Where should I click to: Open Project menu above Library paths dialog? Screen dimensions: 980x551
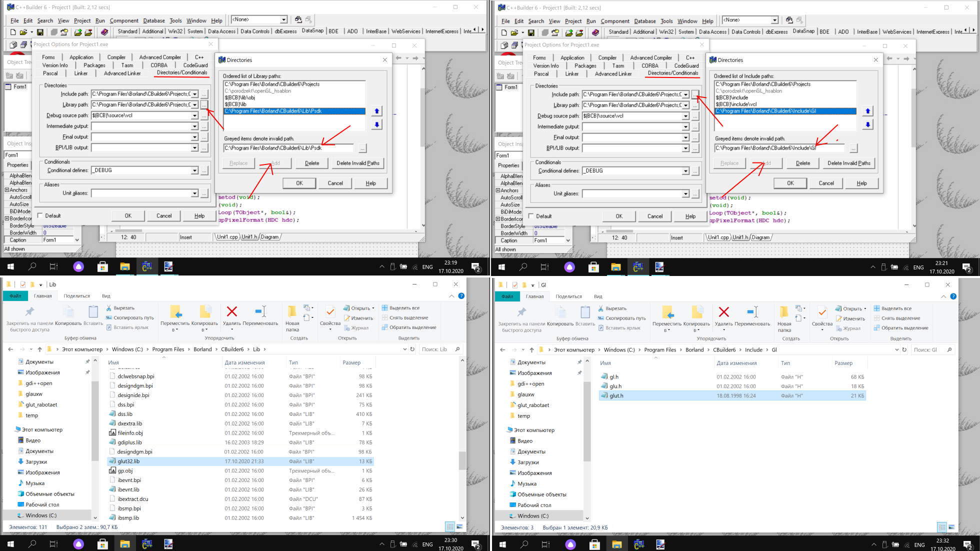82,20
